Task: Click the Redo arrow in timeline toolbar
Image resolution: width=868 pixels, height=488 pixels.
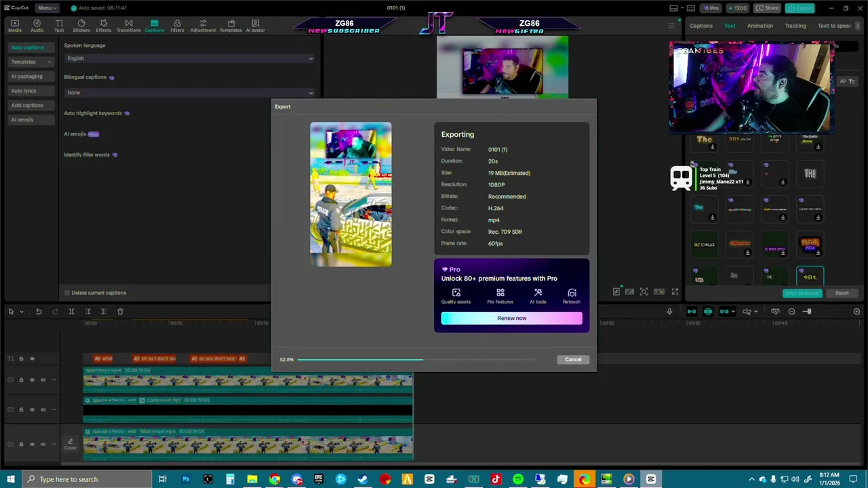Action: (x=55, y=311)
